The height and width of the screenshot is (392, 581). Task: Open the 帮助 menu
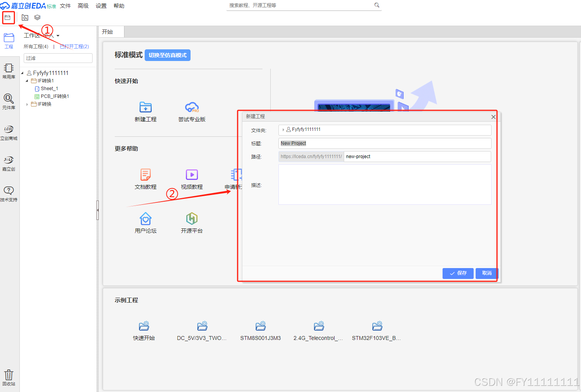coord(119,6)
